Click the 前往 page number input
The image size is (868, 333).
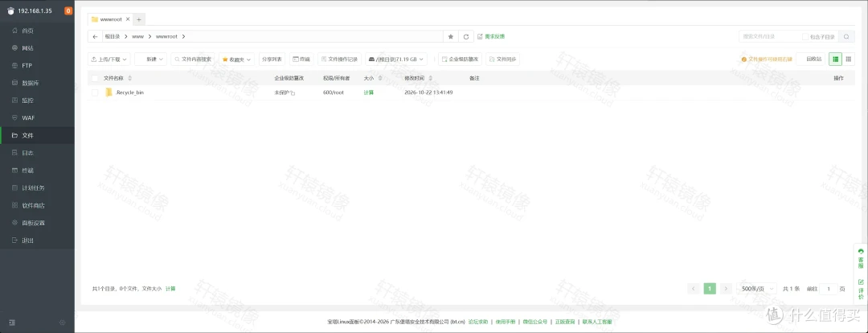[x=829, y=289]
